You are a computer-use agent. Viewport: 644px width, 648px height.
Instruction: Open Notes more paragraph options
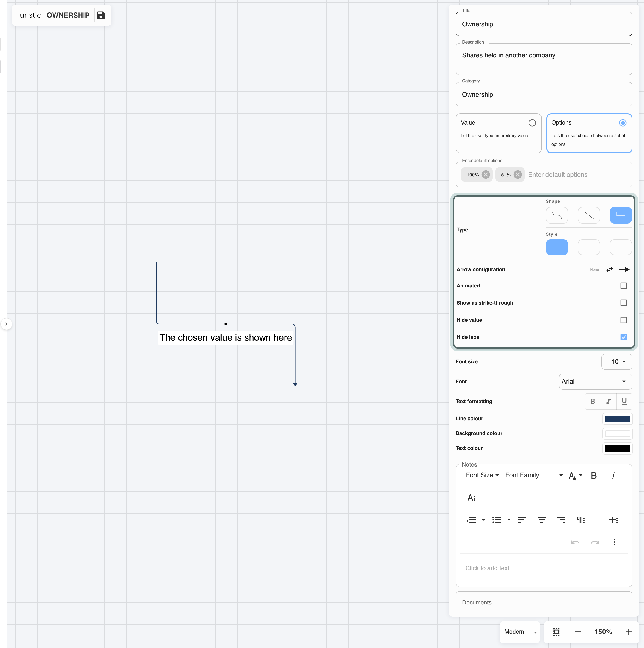pyautogui.click(x=581, y=520)
